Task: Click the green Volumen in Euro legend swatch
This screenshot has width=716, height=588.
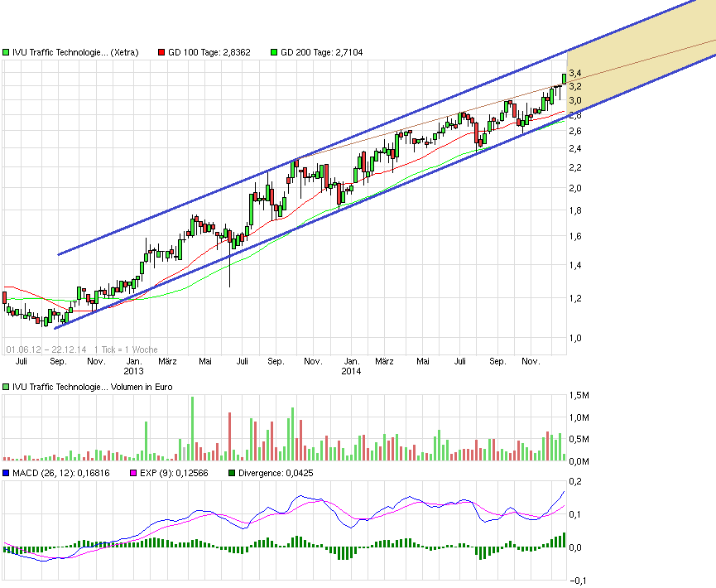Action: tap(6, 387)
